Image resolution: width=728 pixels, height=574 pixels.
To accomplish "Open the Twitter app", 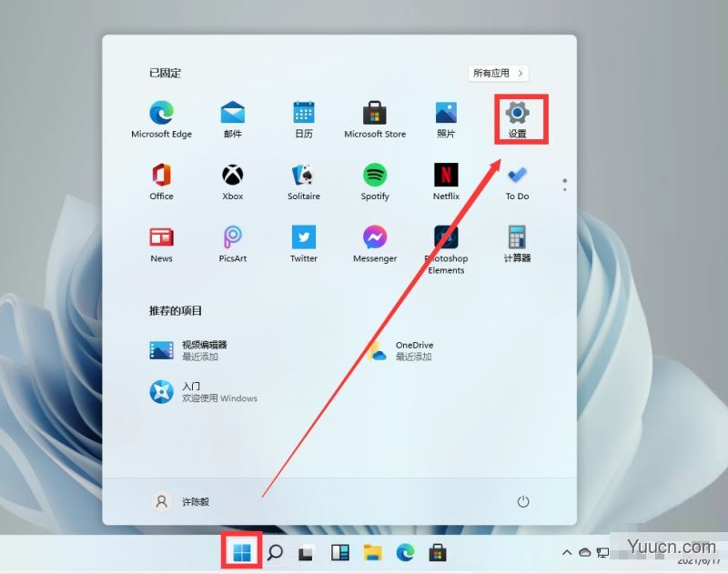I will tap(304, 244).
